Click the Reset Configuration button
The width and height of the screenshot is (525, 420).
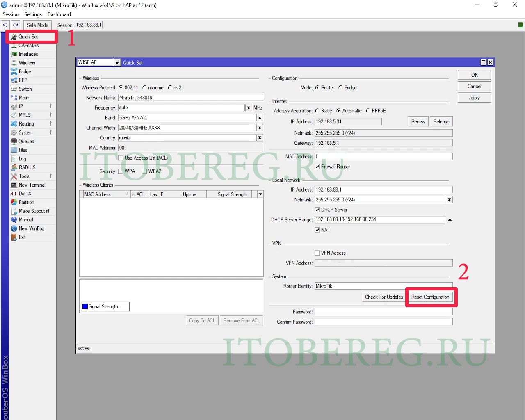(430, 297)
